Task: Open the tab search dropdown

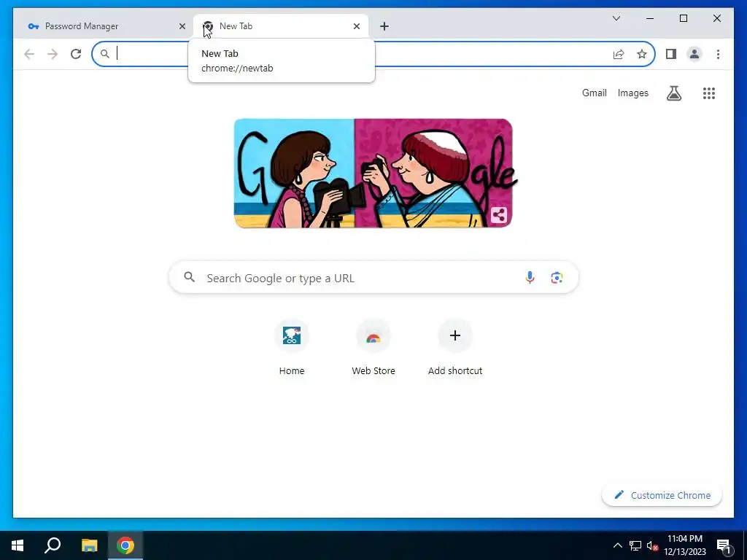Action: click(616, 18)
